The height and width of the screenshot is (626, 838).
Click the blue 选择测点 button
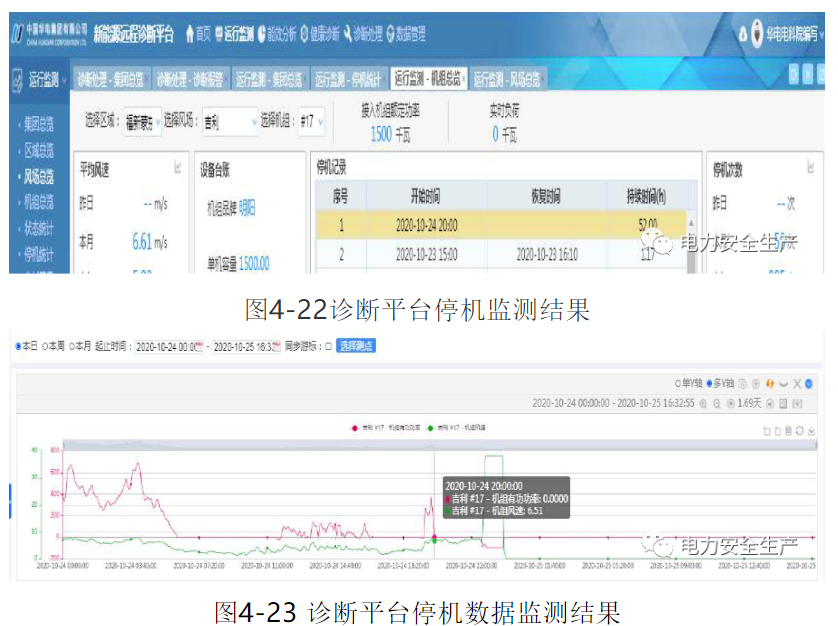[356, 345]
